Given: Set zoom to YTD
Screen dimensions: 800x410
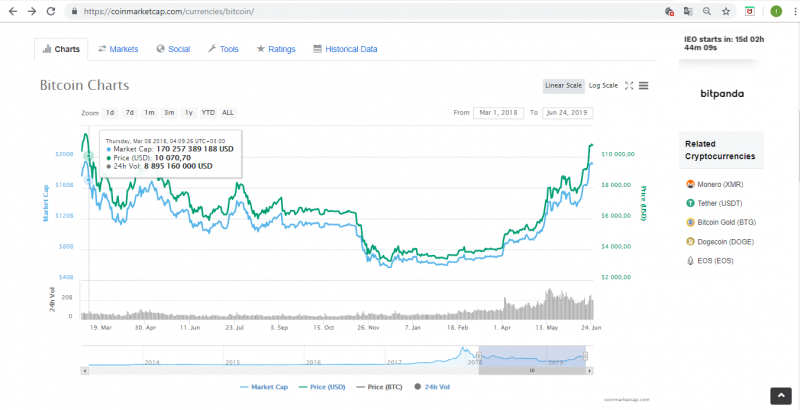Looking at the screenshot, I should tap(208, 113).
